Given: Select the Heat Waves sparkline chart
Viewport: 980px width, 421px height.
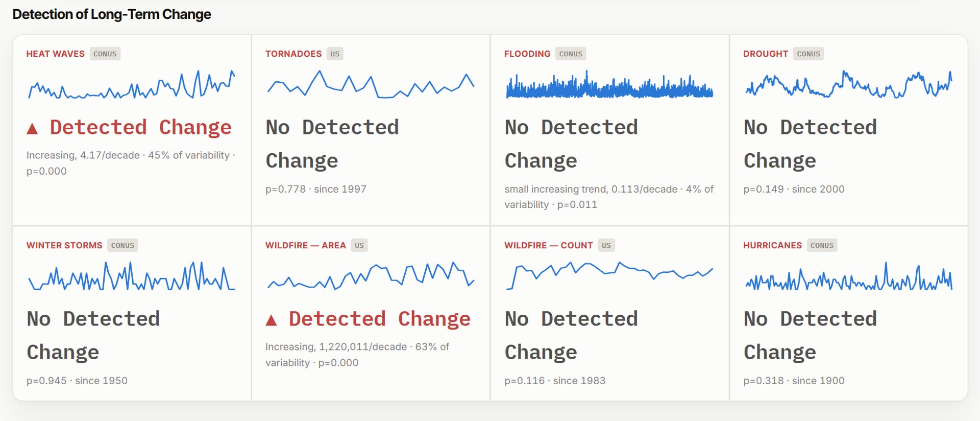Looking at the screenshot, I should click(132, 84).
